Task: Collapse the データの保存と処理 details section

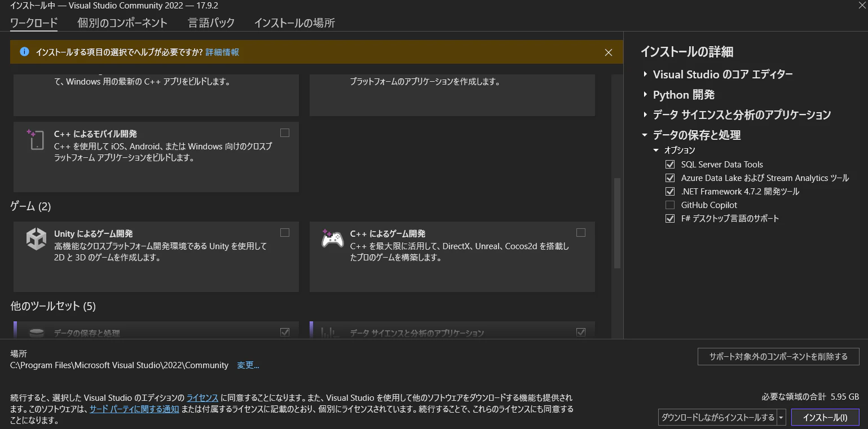Action: click(x=645, y=135)
